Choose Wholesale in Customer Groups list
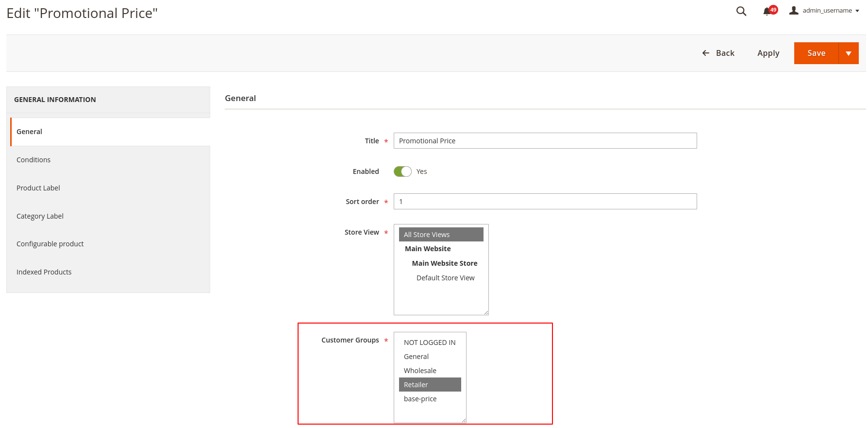 point(420,371)
